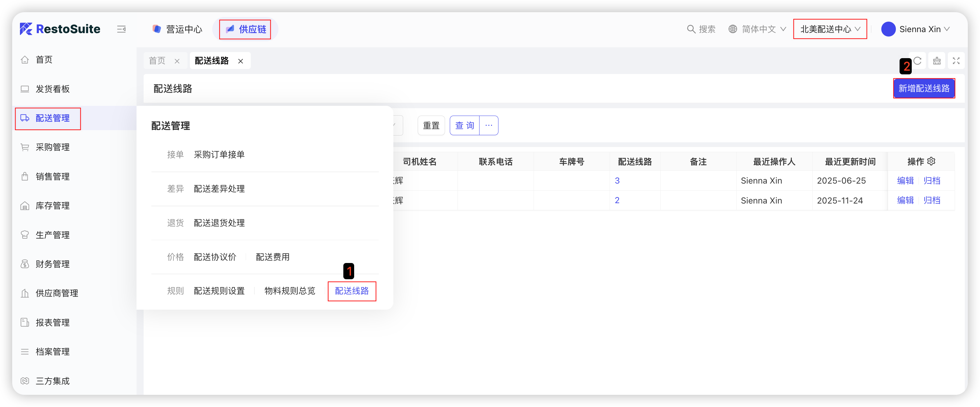
Task: Collapse the sidebar menu icon
Action: tap(121, 29)
